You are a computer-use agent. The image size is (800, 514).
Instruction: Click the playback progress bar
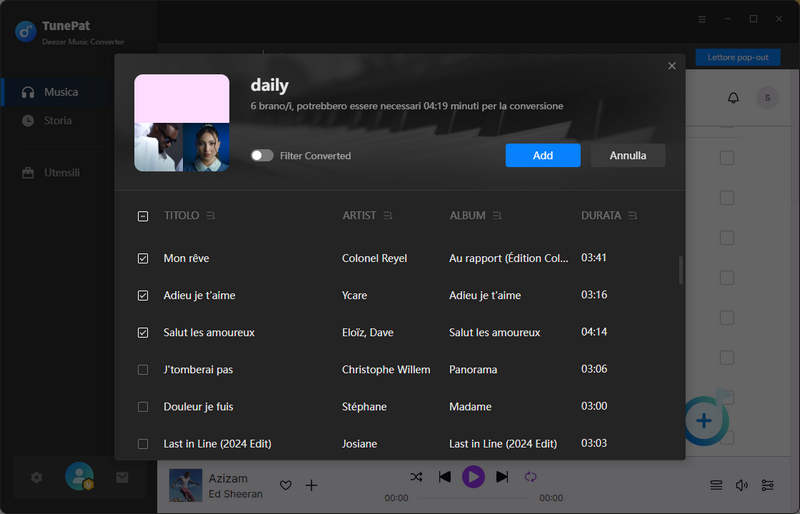[x=473, y=498]
